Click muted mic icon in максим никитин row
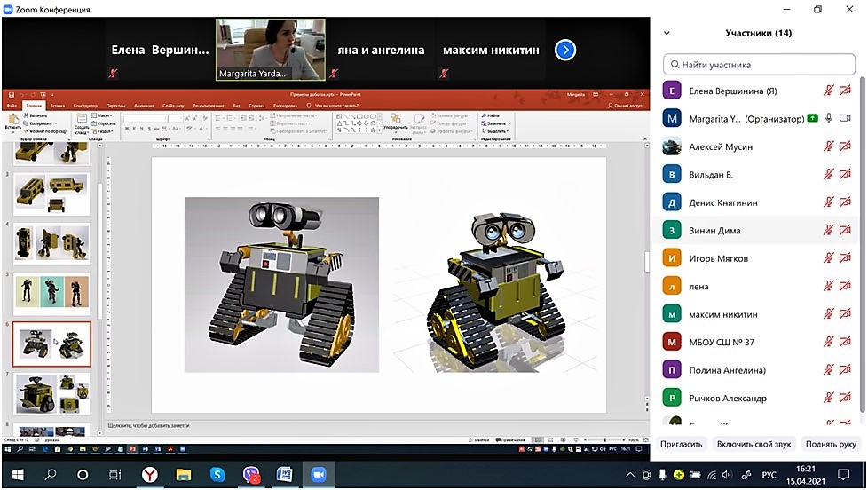This screenshot has height=490, width=868. point(829,314)
